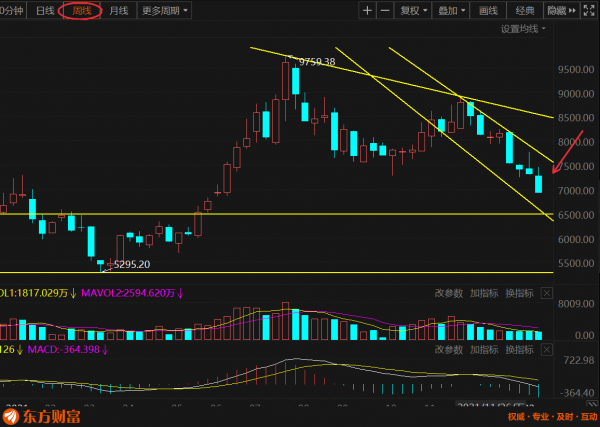The image size is (600, 427).
Task: Enable the 画线 drawing mode
Action: 489,10
